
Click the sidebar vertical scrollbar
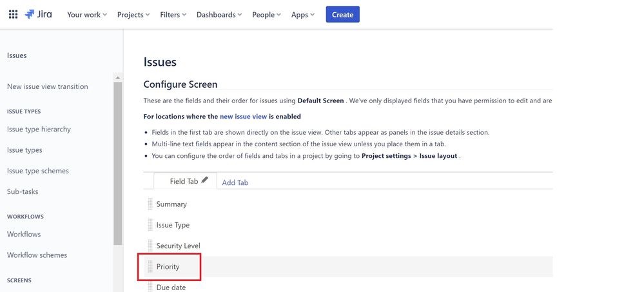tap(118, 164)
